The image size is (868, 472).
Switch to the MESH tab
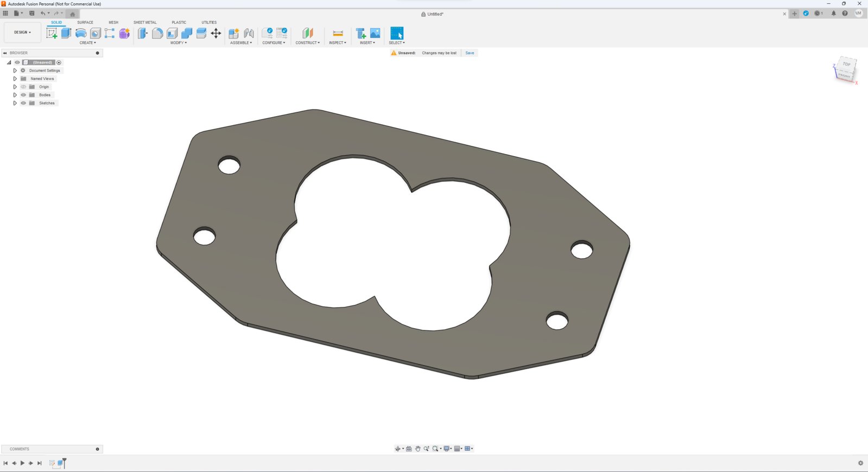(x=113, y=22)
